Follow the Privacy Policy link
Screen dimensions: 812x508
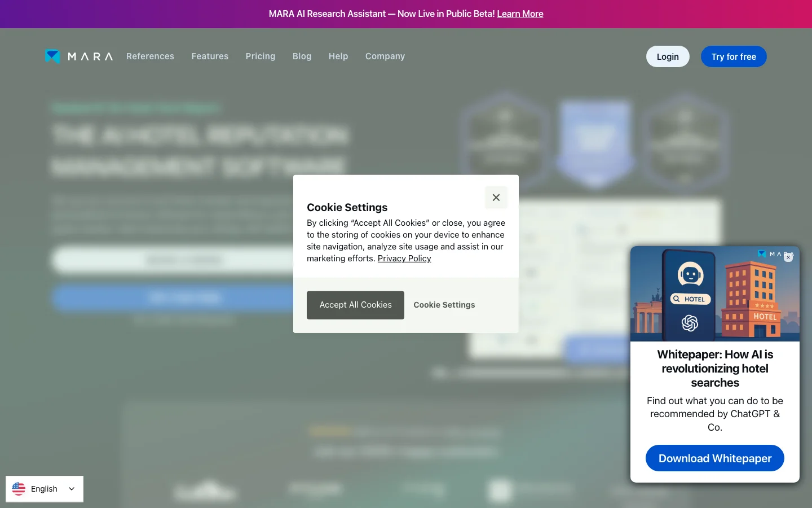pyautogui.click(x=404, y=259)
